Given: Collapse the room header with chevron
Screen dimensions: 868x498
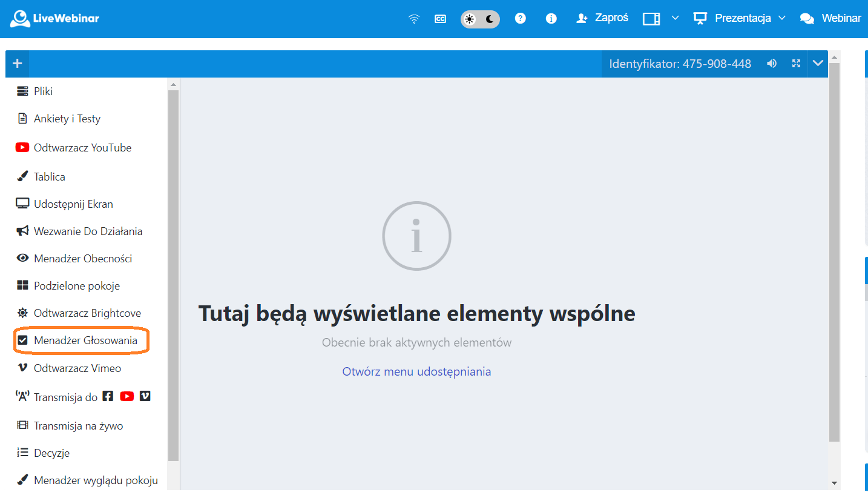Looking at the screenshot, I should [x=818, y=64].
